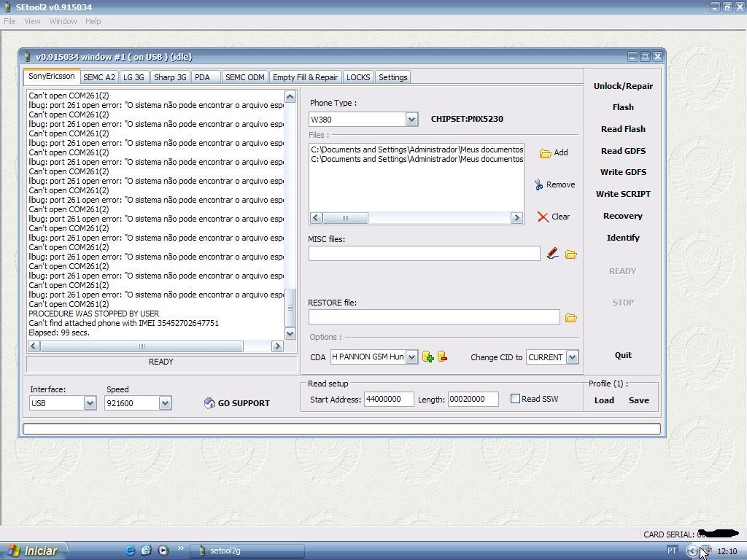
Task: Click the Remove scissors icon
Action: point(539,184)
